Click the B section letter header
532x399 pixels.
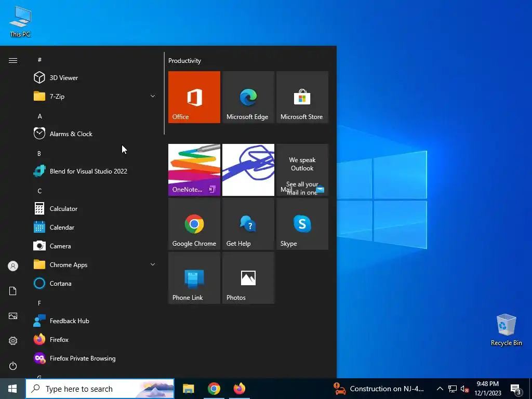39,153
